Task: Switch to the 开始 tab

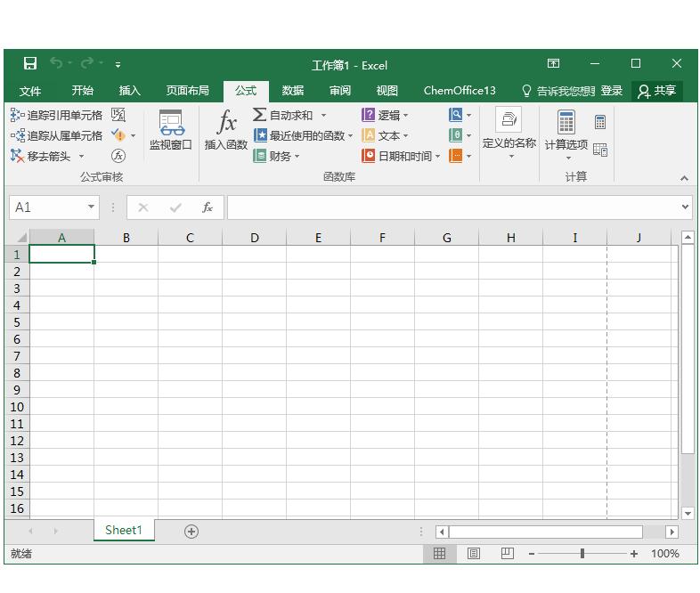Action: click(x=83, y=91)
